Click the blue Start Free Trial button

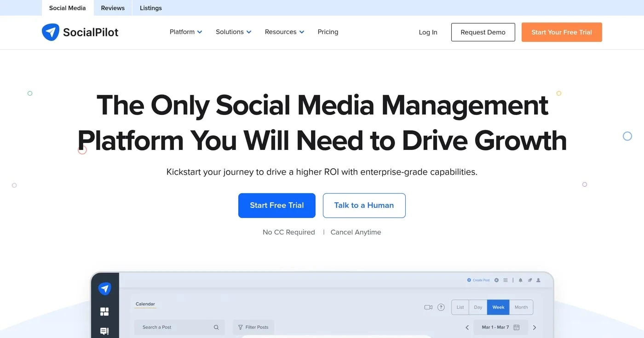277,206
